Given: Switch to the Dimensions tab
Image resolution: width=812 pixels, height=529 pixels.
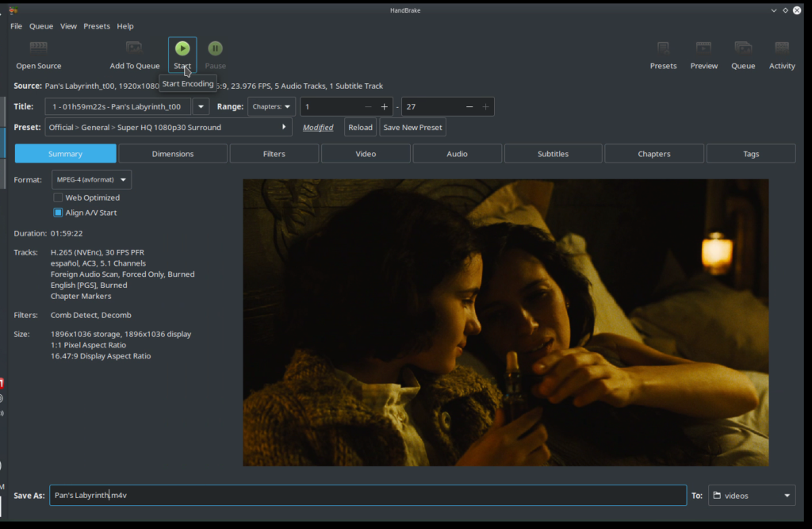Looking at the screenshot, I should [x=172, y=154].
